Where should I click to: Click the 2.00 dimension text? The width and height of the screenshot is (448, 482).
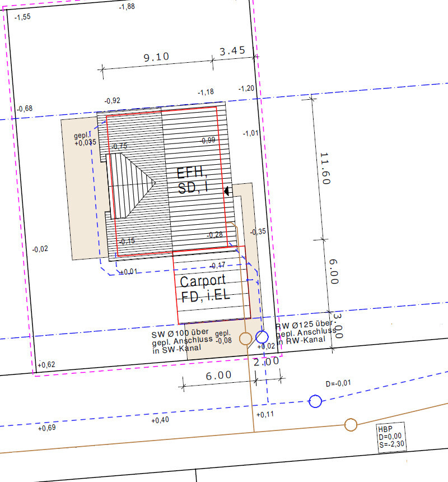(266, 362)
